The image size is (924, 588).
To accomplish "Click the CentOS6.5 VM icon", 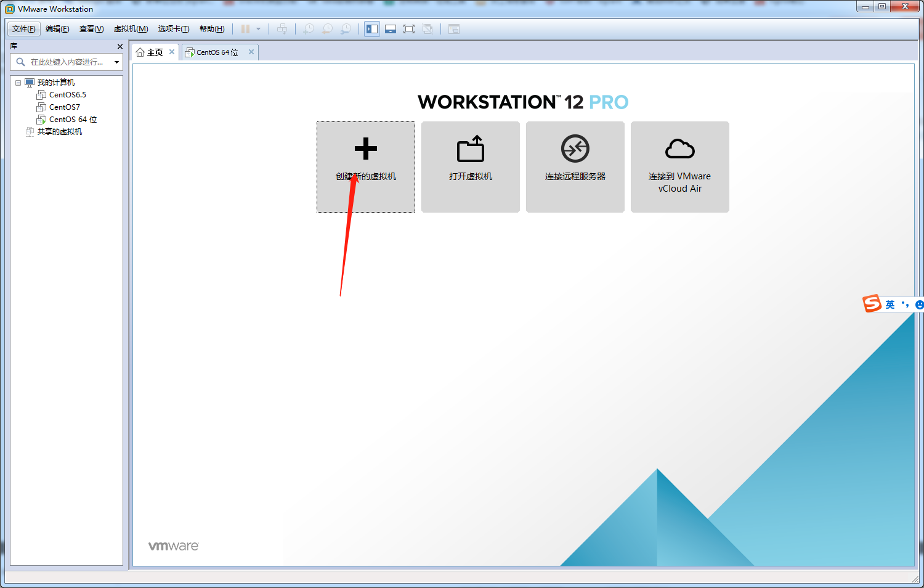I will pyautogui.click(x=41, y=95).
